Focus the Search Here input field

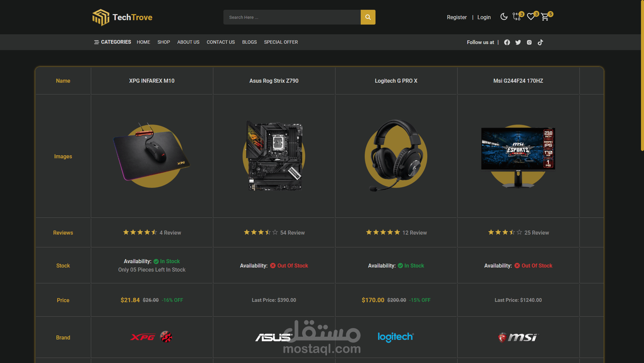292,17
